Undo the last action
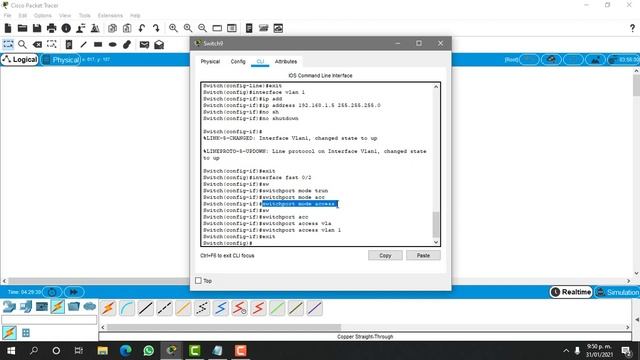This screenshot has width=640, height=360. click(142, 28)
